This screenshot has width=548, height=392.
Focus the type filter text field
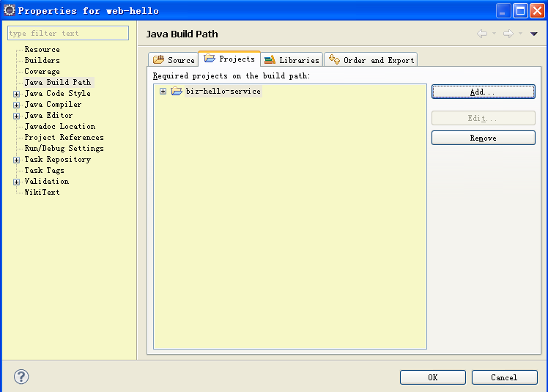(67, 34)
